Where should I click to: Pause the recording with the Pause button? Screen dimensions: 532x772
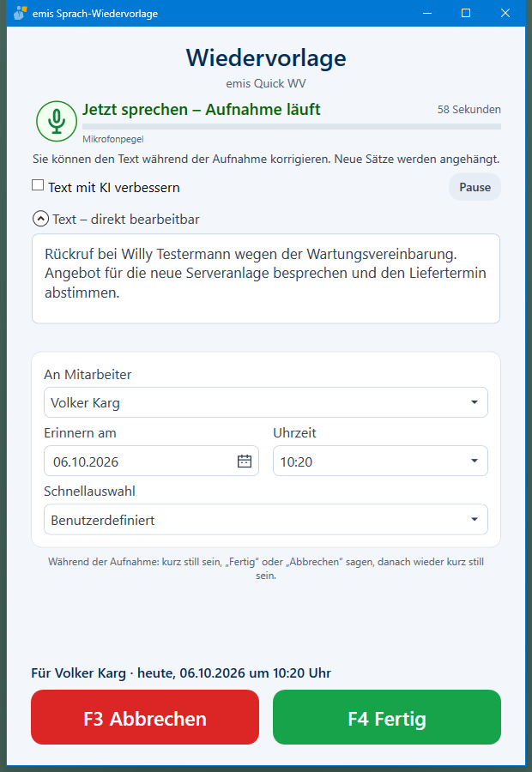pyautogui.click(x=475, y=187)
